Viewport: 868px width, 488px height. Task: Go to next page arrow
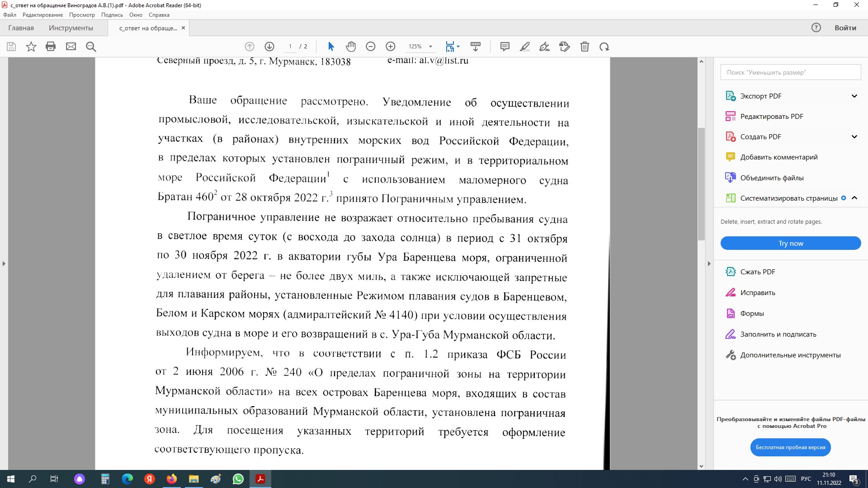[269, 47]
